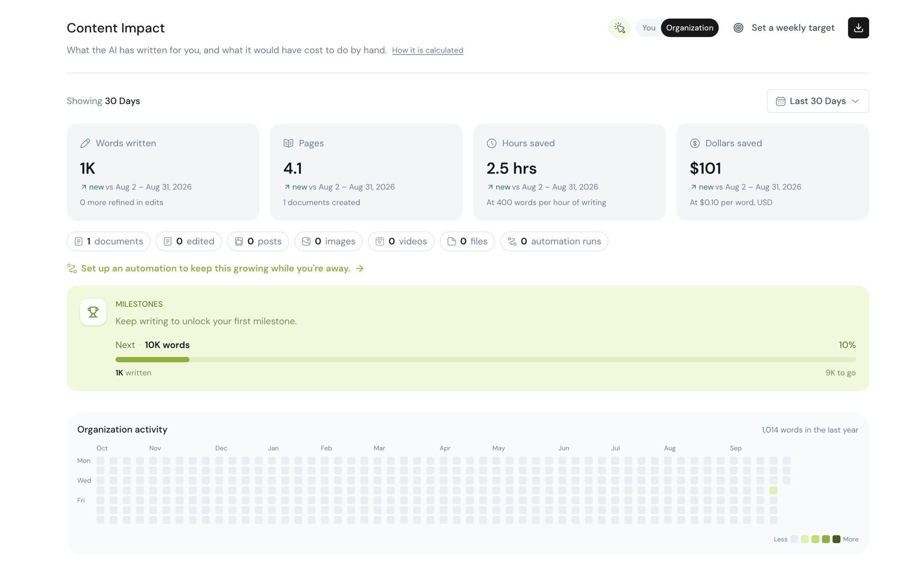
Task: Open How it is calculated link
Action: (x=427, y=50)
